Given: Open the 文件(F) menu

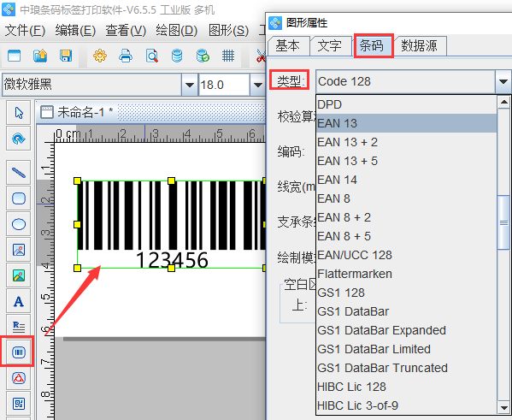Looking at the screenshot, I should pyautogui.click(x=25, y=31).
